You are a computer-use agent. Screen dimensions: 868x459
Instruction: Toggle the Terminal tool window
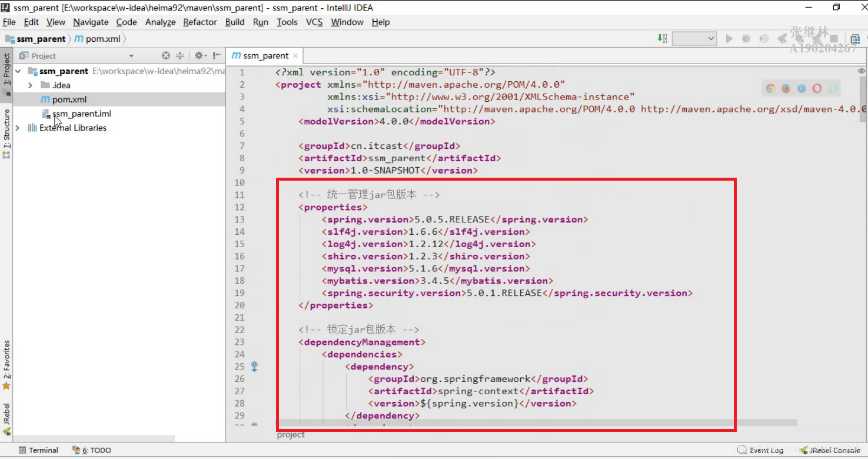pos(38,450)
